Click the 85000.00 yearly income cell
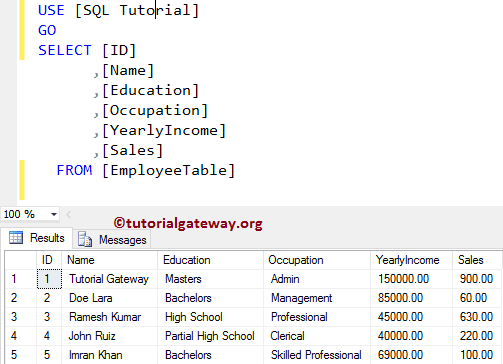The height and width of the screenshot is (364, 503). 411,298
